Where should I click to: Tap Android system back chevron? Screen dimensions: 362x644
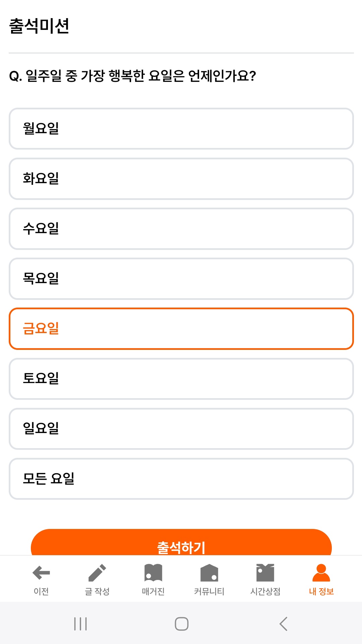tap(283, 624)
